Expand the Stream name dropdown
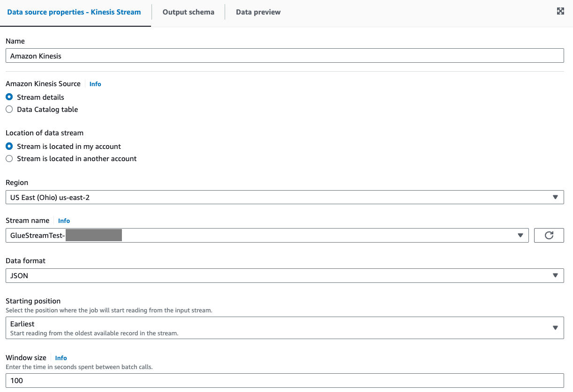The width and height of the screenshot is (573, 392). click(x=266, y=236)
